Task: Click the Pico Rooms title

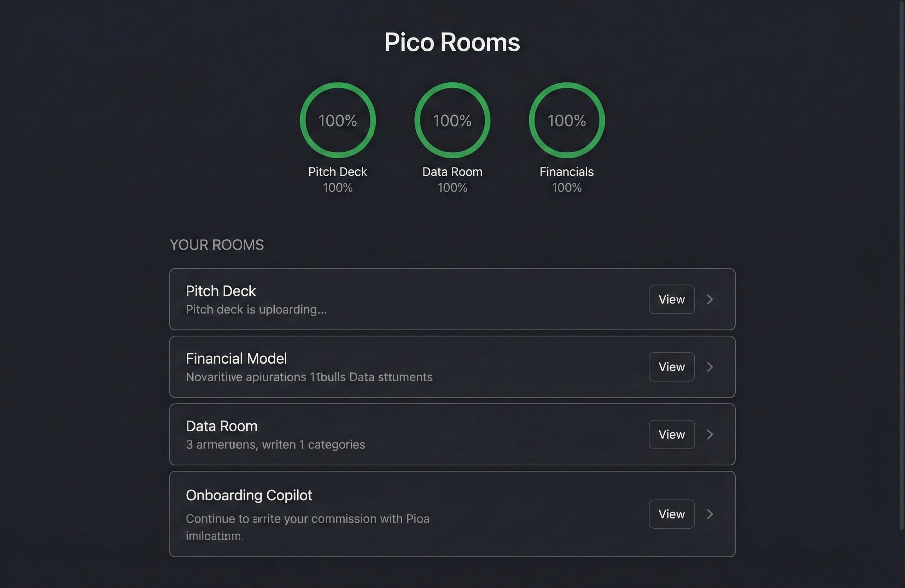Action: (452, 42)
